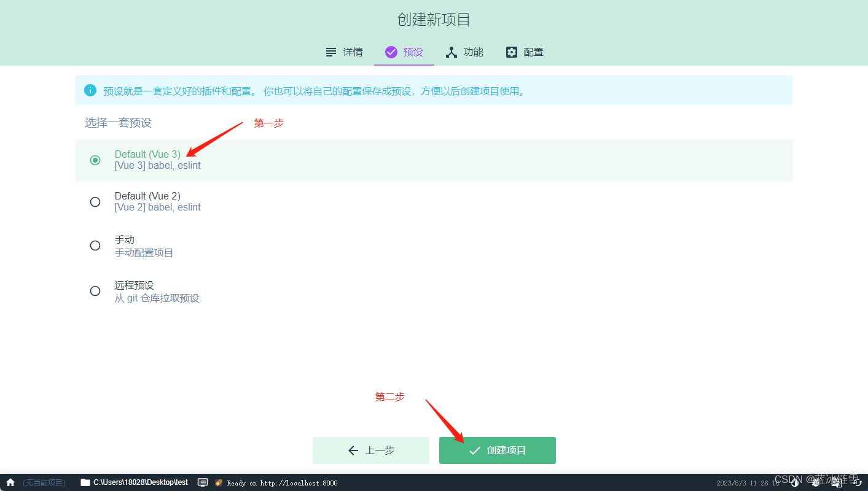This screenshot has width=868, height=491.
Task: Click the C:\Users\18028\Desktop\test folder path
Action: coord(134,482)
